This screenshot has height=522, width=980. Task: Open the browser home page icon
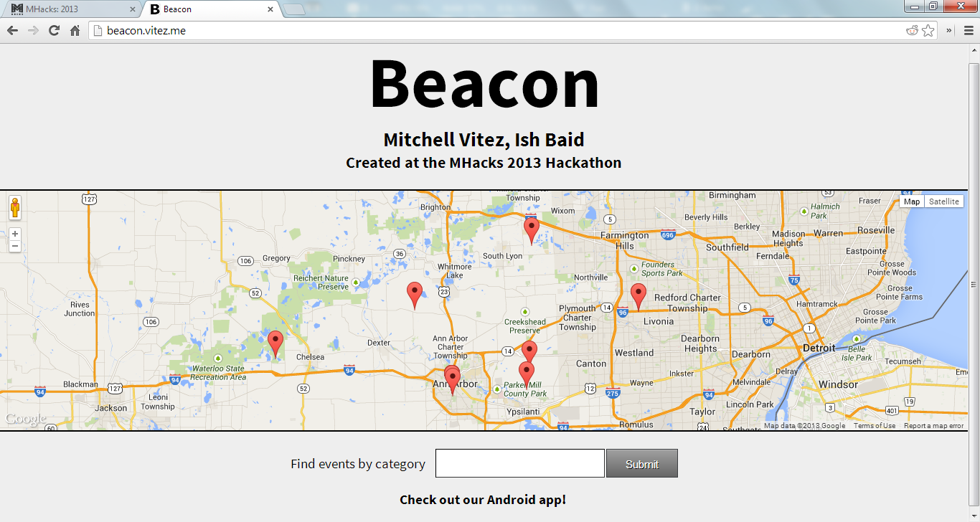[75, 30]
